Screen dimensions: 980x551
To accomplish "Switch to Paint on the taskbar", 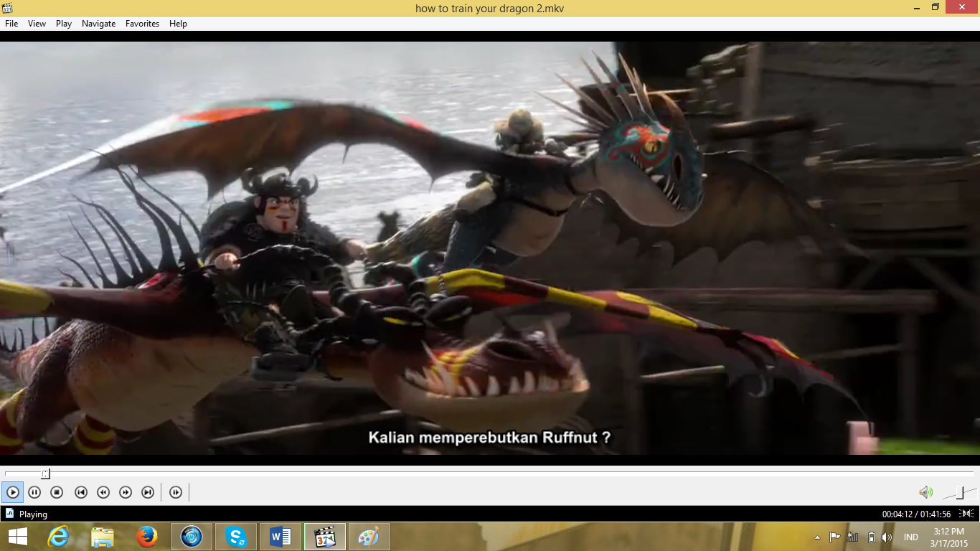I will click(369, 537).
